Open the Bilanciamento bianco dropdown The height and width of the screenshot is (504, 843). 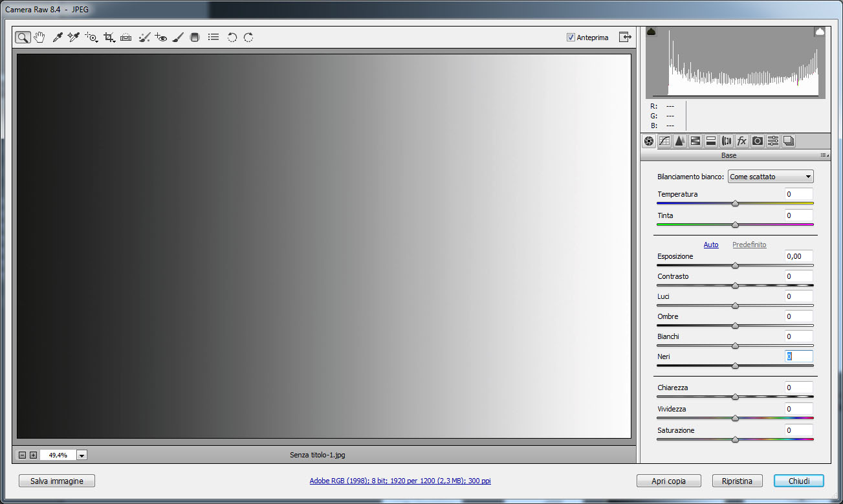[770, 177]
